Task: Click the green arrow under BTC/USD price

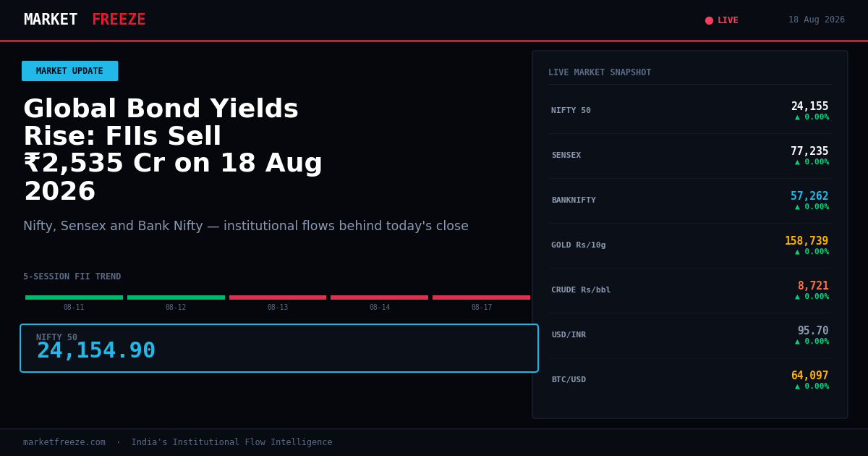Action: pyautogui.click(x=798, y=387)
